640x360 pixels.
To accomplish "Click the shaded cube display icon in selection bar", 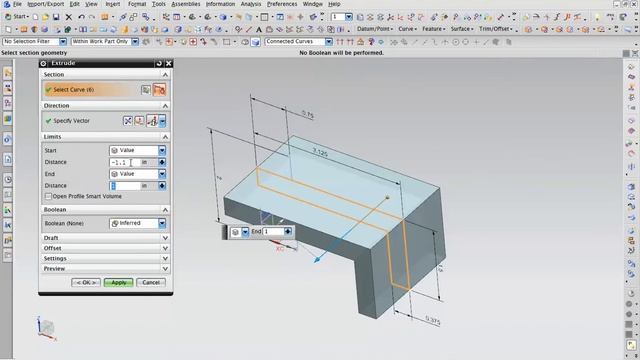I will pos(256,42).
